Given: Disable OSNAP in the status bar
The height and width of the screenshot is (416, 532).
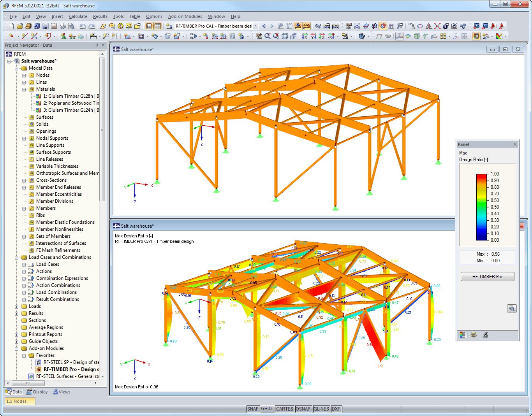Looking at the screenshot, I should point(303,409).
